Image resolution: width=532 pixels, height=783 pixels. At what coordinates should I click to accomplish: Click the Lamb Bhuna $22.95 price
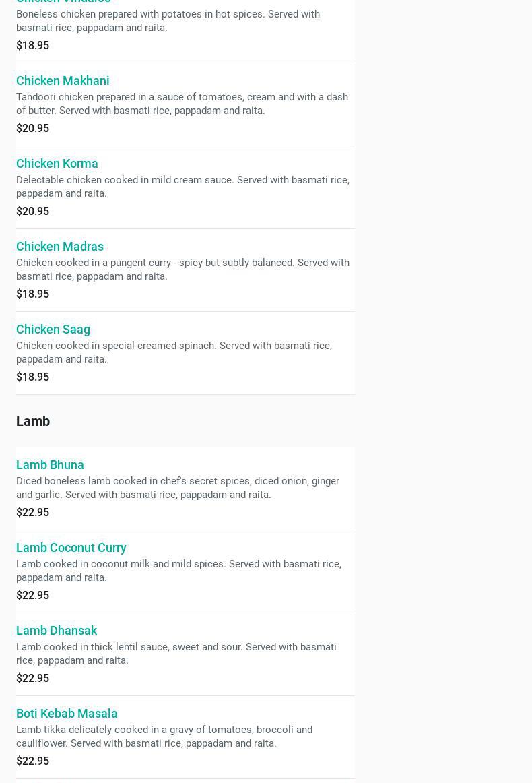(32, 513)
